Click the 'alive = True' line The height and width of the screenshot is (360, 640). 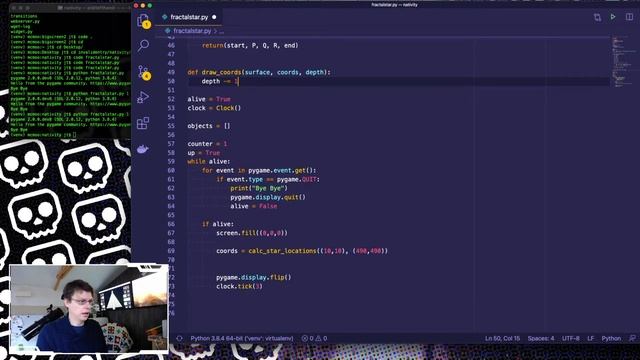click(209, 99)
